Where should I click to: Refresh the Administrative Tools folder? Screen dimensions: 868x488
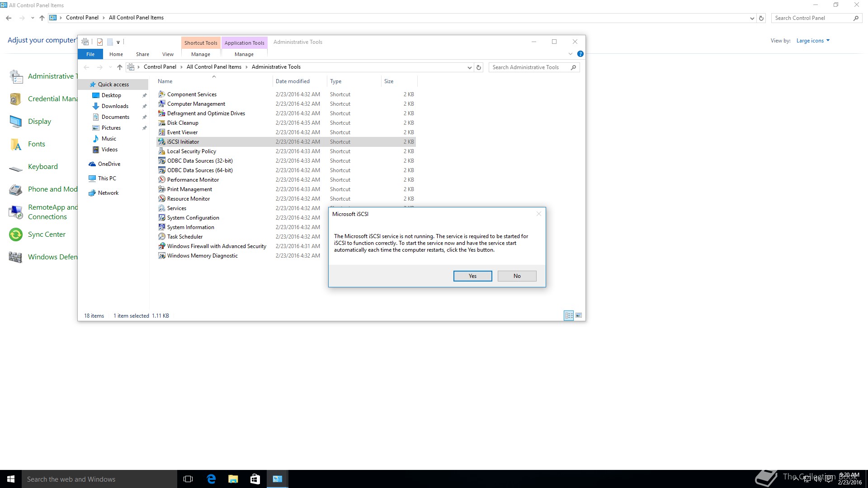click(479, 67)
